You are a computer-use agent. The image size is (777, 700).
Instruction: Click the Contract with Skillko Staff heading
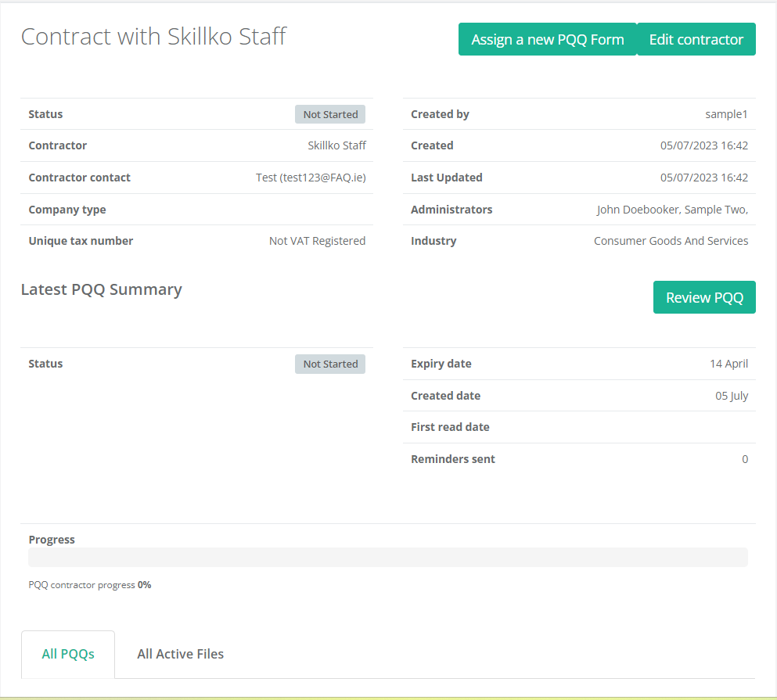[x=153, y=36]
